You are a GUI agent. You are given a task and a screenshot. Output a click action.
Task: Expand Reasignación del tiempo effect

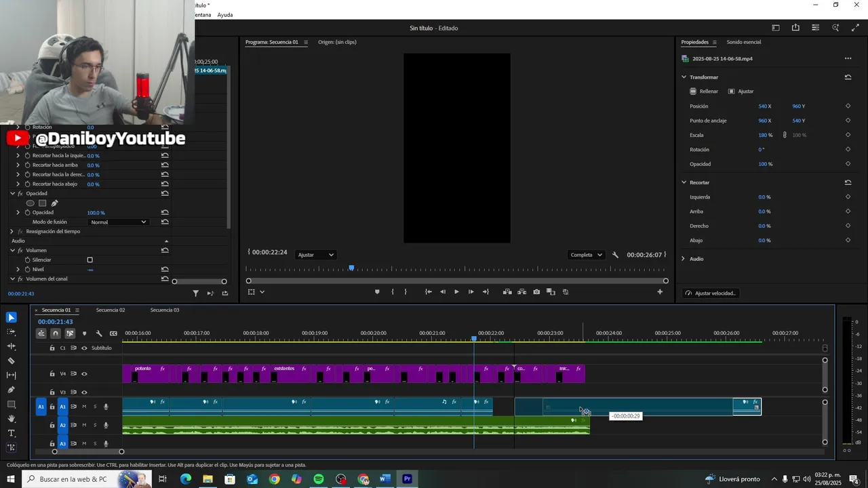coord(12,232)
